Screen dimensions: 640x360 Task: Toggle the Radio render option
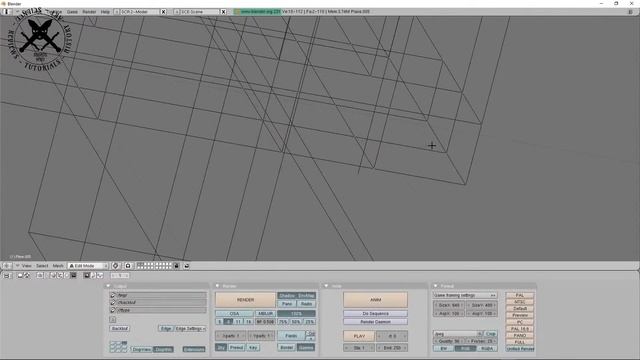point(306,304)
